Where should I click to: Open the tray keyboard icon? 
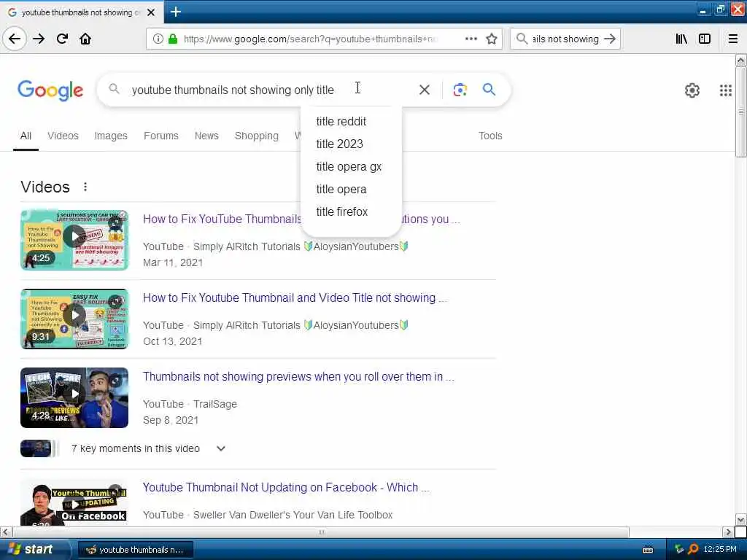[x=648, y=550]
